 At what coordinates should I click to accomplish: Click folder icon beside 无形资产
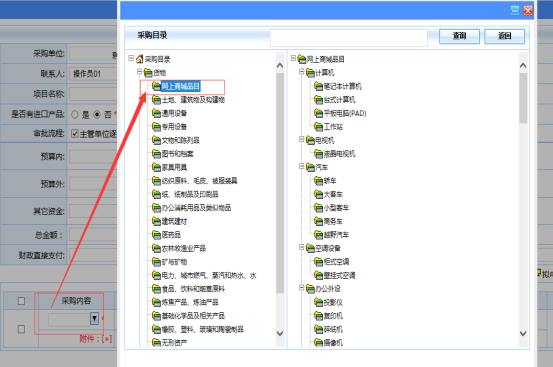point(156,342)
